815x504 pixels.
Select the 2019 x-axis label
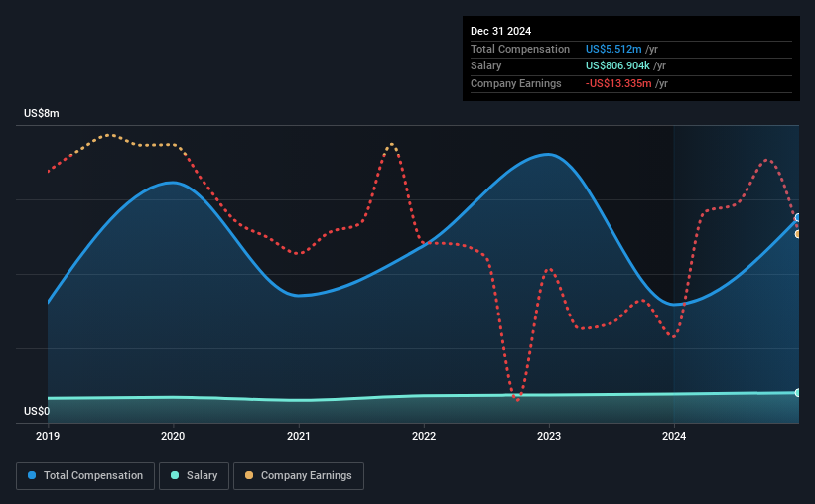(48, 436)
